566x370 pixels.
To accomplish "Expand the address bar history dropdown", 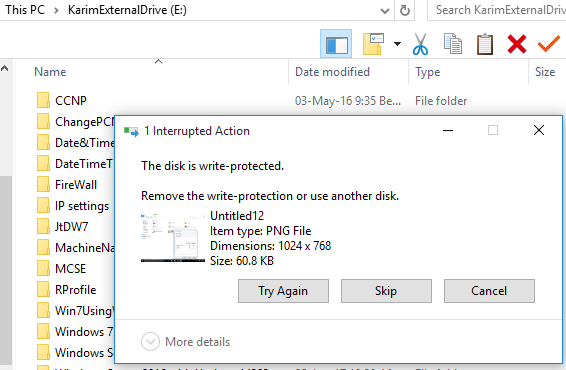I will 385,10.
